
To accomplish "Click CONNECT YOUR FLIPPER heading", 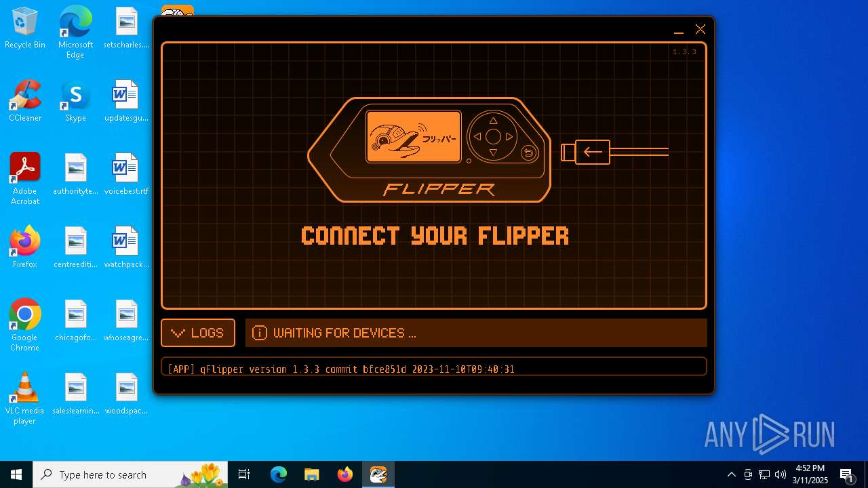I will [435, 236].
